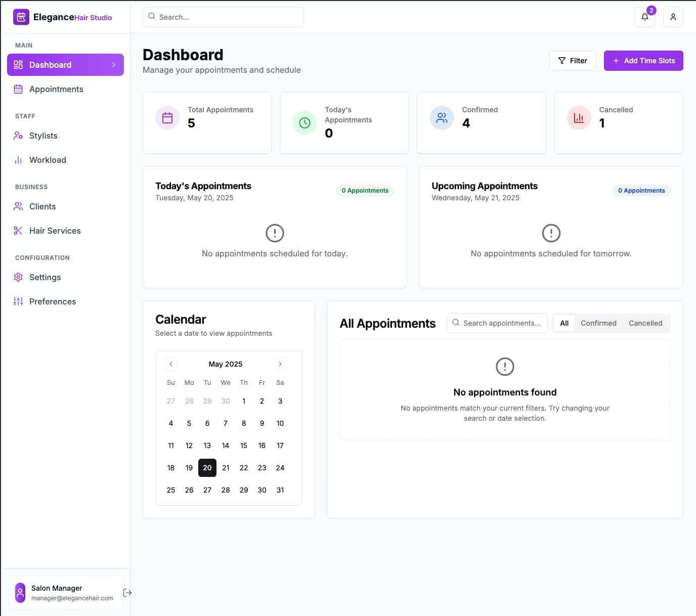This screenshot has height=616, width=696.
Task: Click the alert icon in Today's Appointments card
Action: point(275,233)
